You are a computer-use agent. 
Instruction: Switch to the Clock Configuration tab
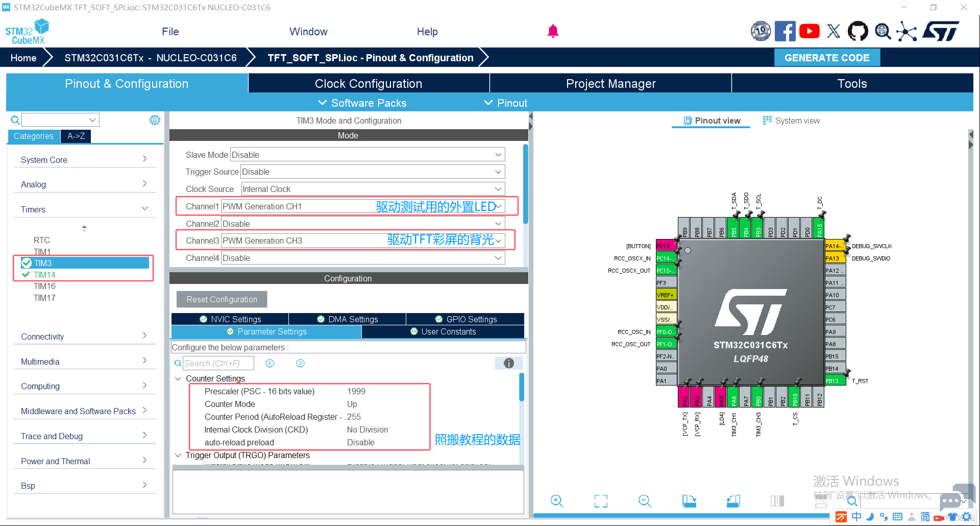(x=369, y=83)
